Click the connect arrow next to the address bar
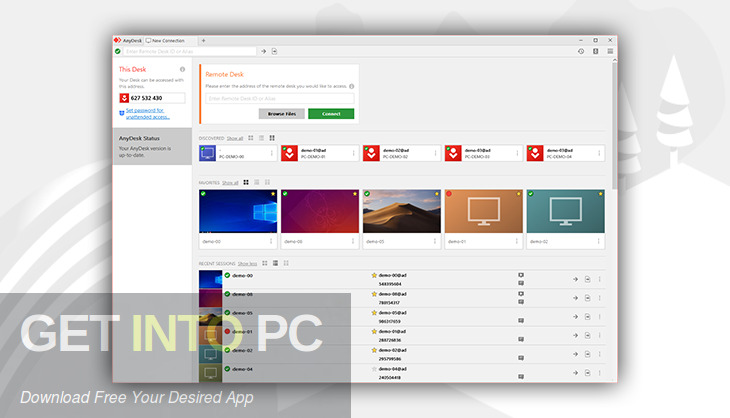Screen dimensions: 730x418 (264, 51)
